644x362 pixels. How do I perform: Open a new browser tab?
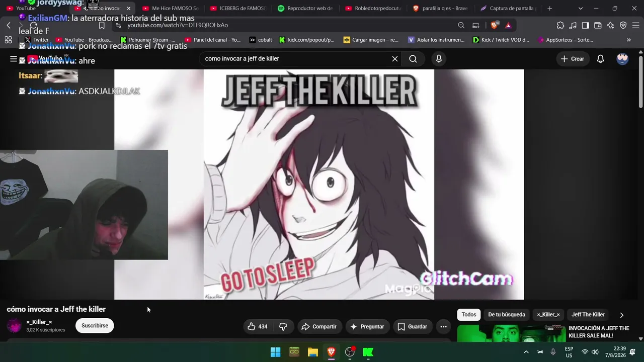(x=549, y=9)
